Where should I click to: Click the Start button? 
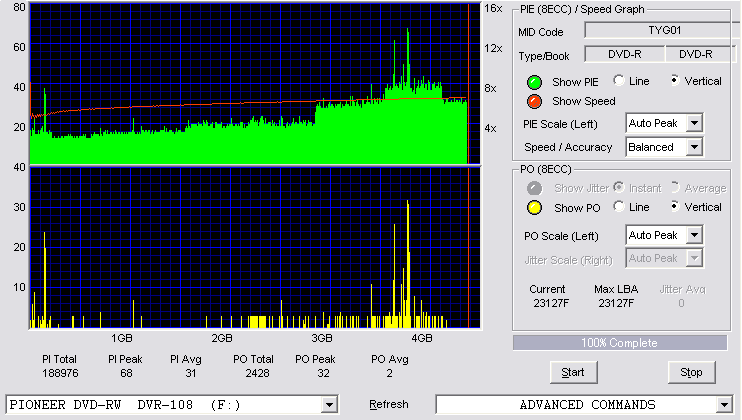coord(574,373)
